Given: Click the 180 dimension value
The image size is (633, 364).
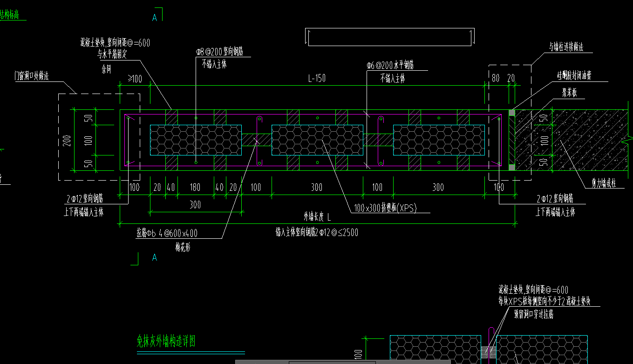Looking at the screenshot, I should tap(195, 188).
